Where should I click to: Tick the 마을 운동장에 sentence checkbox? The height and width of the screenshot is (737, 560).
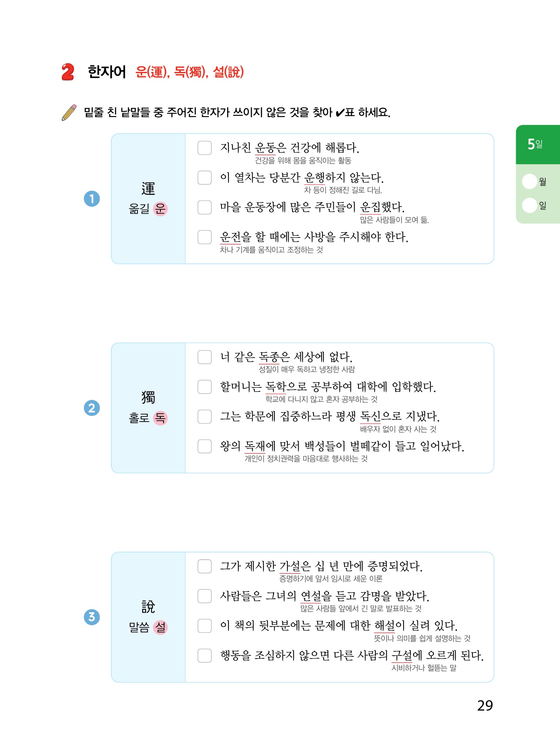(205, 207)
